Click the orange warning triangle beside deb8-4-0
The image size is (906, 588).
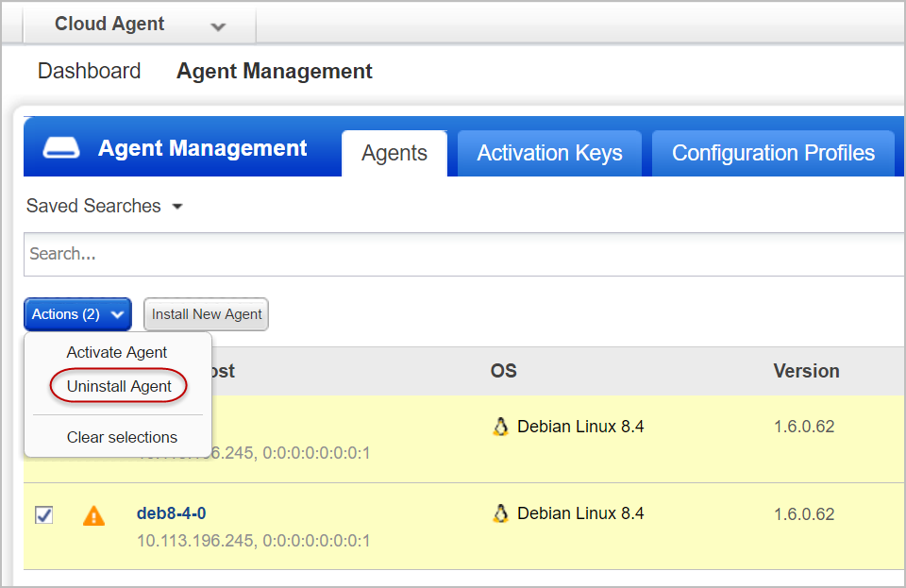(93, 514)
